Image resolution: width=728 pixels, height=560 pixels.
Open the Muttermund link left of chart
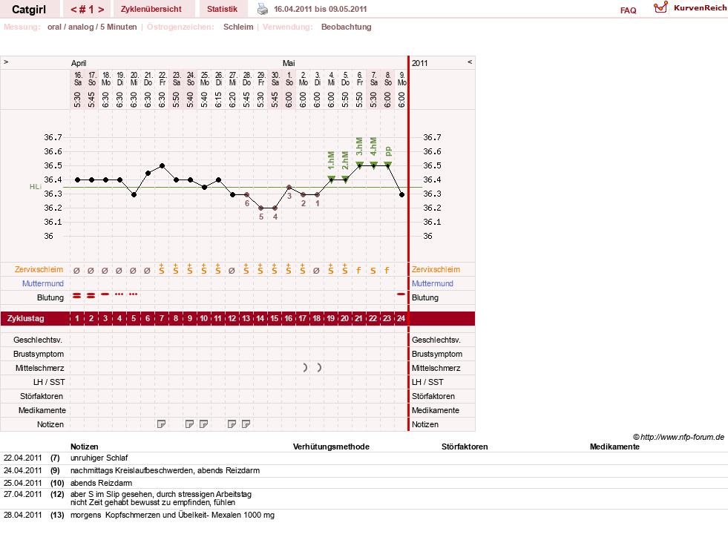pos(43,283)
